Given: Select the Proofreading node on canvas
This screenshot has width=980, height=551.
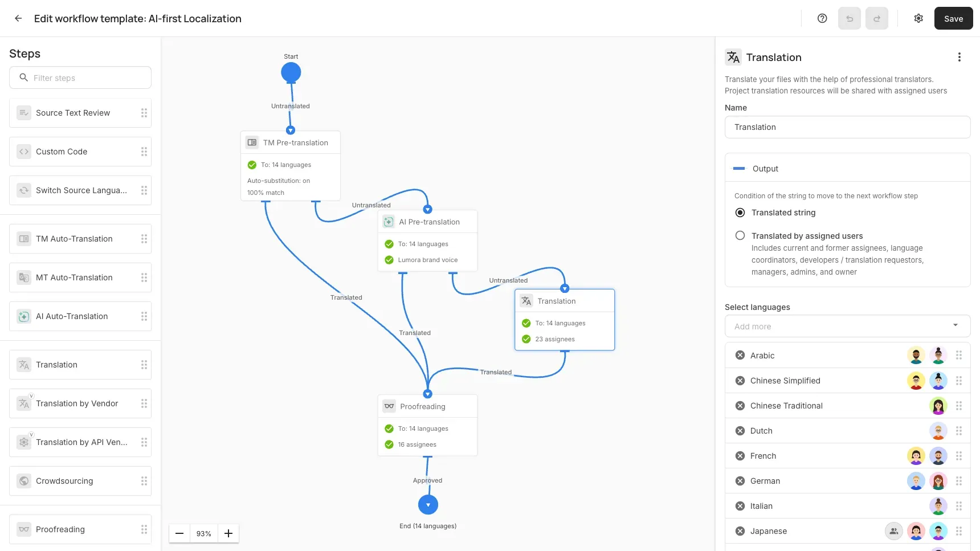Looking at the screenshot, I should click(x=428, y=425).
